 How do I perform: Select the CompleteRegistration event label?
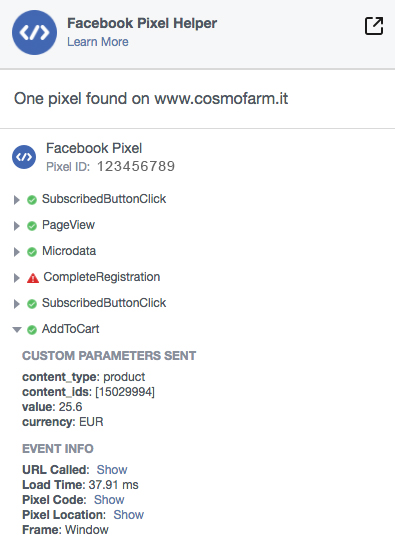pos(101,277)
